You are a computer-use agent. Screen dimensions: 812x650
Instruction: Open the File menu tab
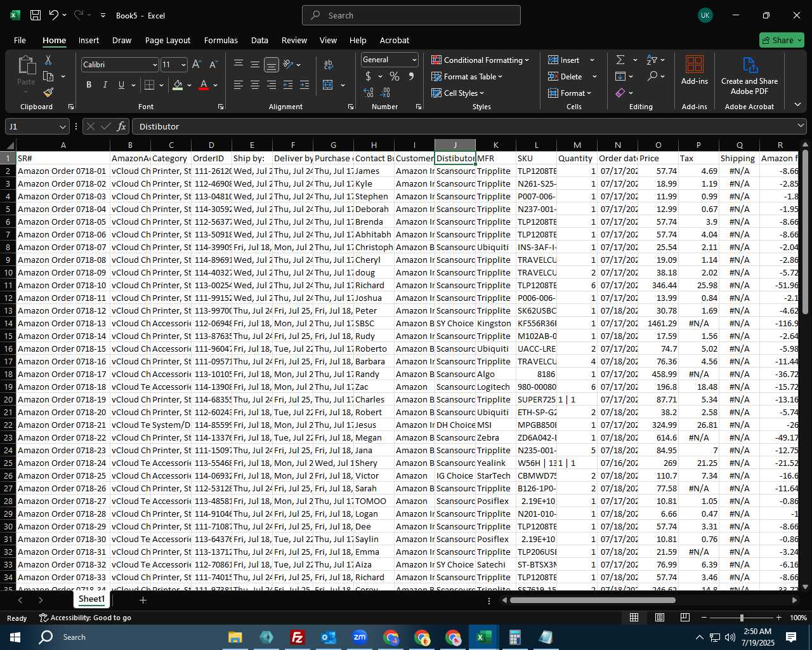click(20, 40)
